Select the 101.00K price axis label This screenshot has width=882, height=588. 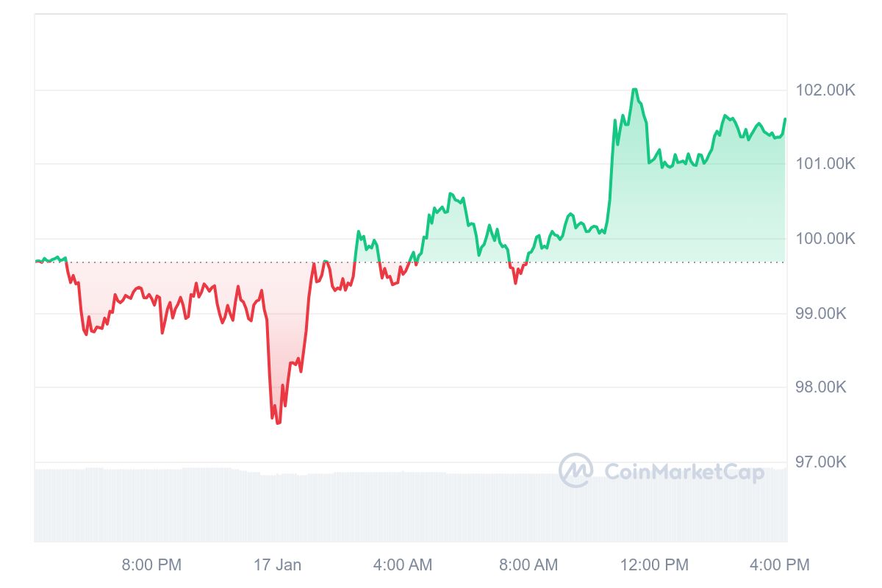[825, 163]
